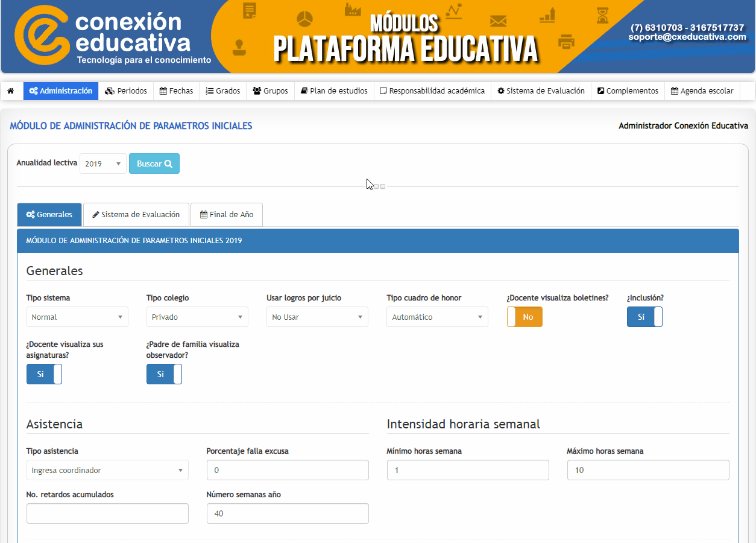Open Agenda escolar calendar item
This screenshot has width=756, height=543.
[702, 91]
